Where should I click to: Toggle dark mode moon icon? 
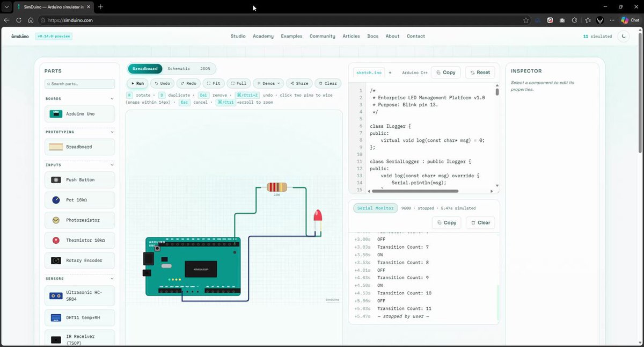(623, 37)
